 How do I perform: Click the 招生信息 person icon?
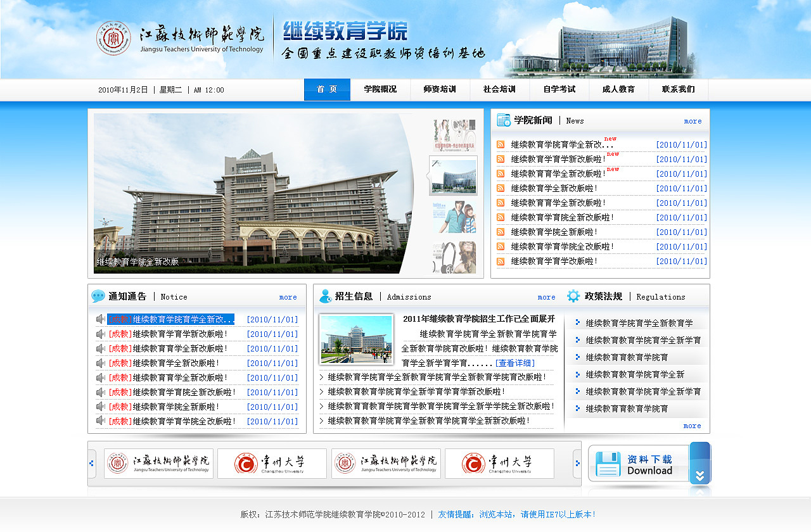coord(325,295)
